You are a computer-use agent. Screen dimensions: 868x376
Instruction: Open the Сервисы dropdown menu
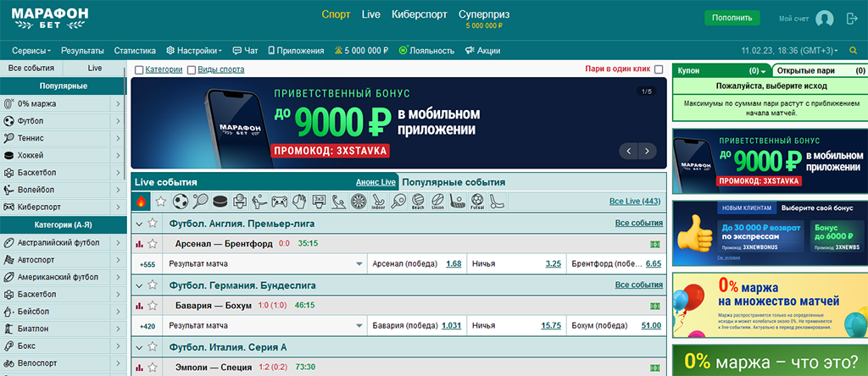[x=31, y=50]
